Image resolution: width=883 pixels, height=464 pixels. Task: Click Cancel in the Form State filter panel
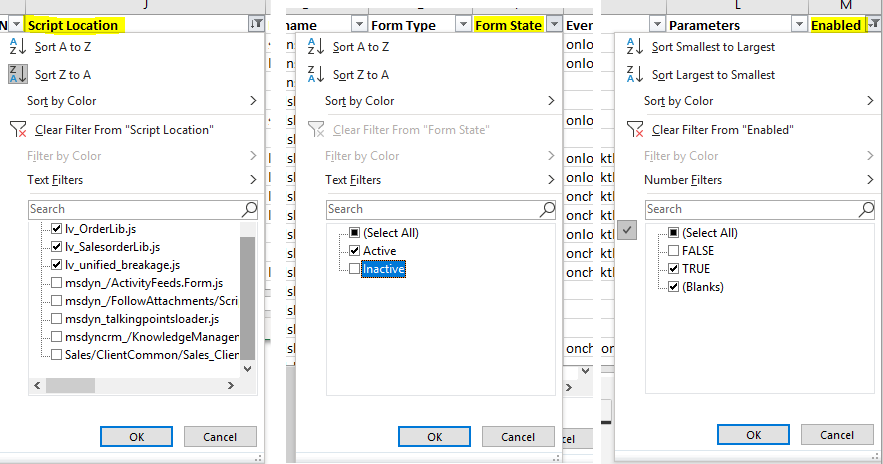(x=518, y=436)
